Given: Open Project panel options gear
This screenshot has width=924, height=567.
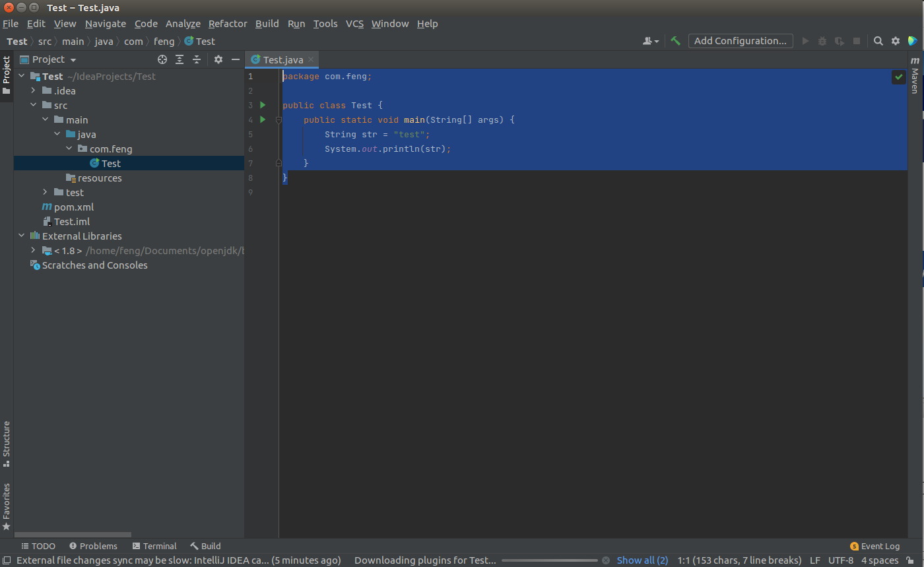Looking at the screenshot, I should [x=218, y=59].
